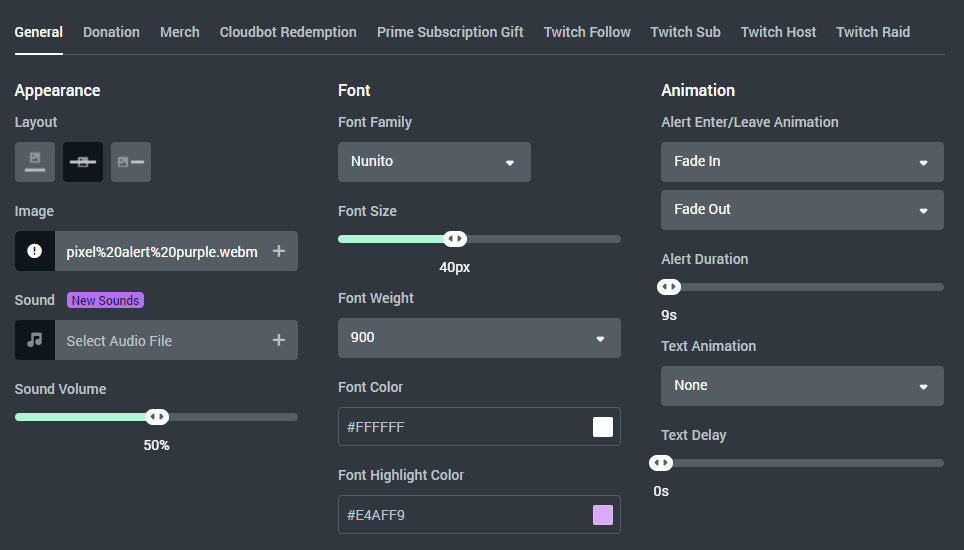Image resolution: width=964 pixels, height=550 pixels.
Task: Switch to the Donation tab
Action: (111, 32)
